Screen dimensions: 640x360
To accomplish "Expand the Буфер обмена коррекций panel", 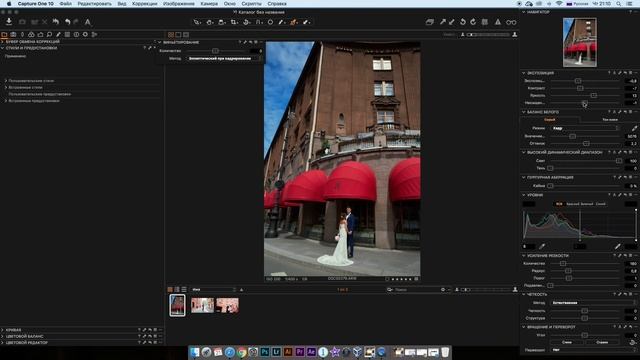I will (x=2, y=42).
